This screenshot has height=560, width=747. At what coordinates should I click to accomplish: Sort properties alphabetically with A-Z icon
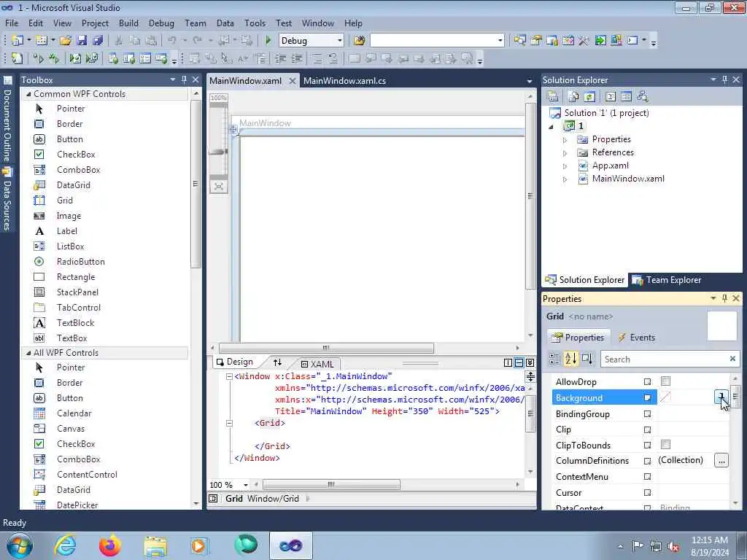[x=570, y=359]
